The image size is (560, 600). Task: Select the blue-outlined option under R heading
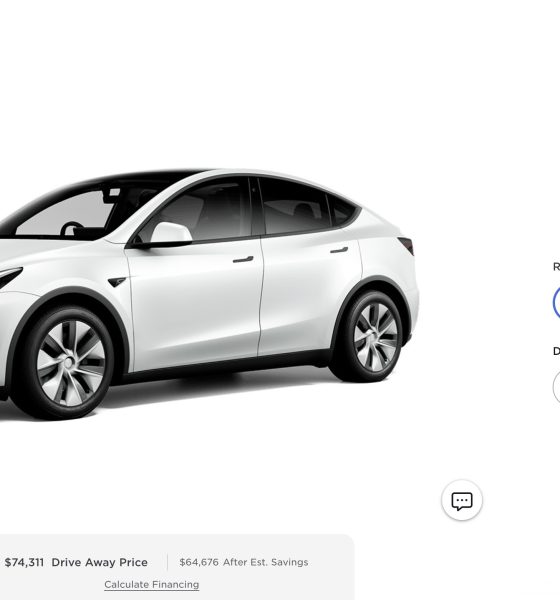point(557,302)
